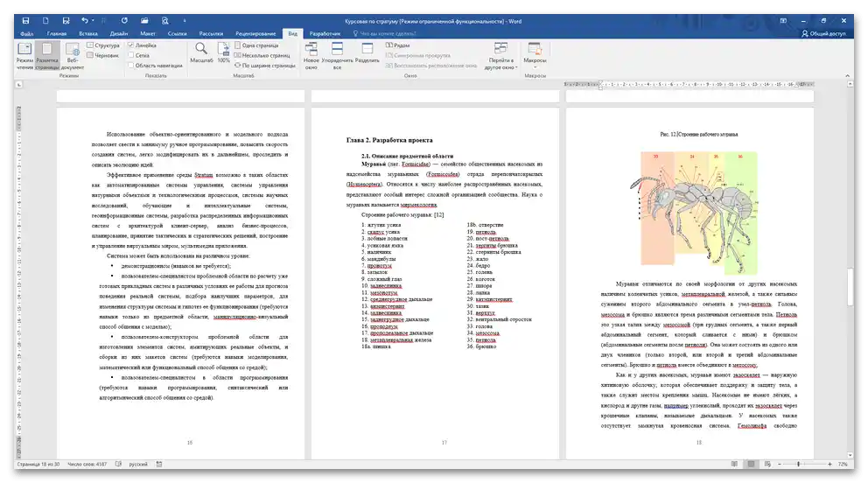Screen dimensions: 868x483
Task: Select Web Layout icon in status bar
Action: tap(767, 465)
